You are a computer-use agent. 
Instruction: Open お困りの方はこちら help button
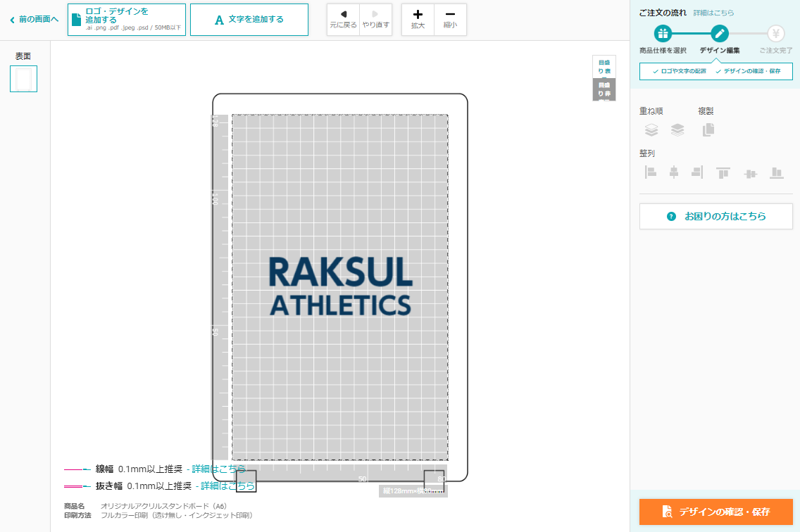point(715,216)
